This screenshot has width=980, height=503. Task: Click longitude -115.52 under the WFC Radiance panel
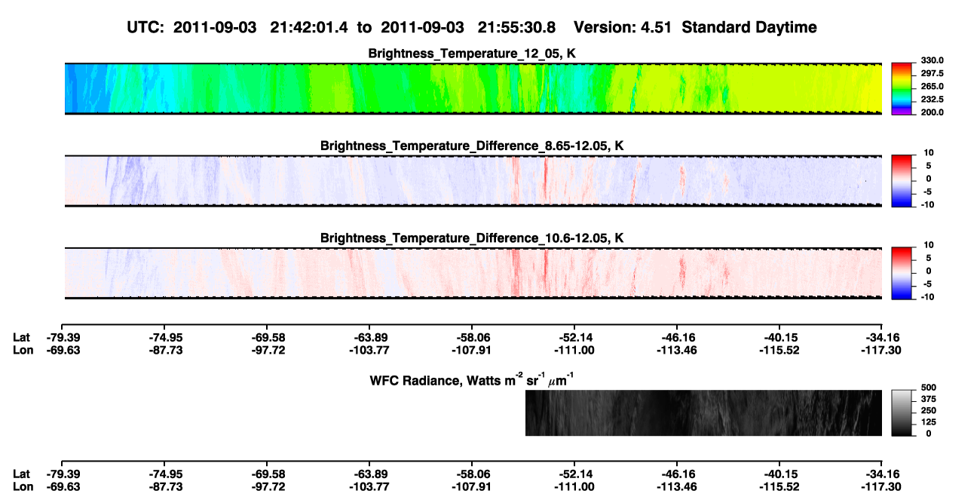780,487
